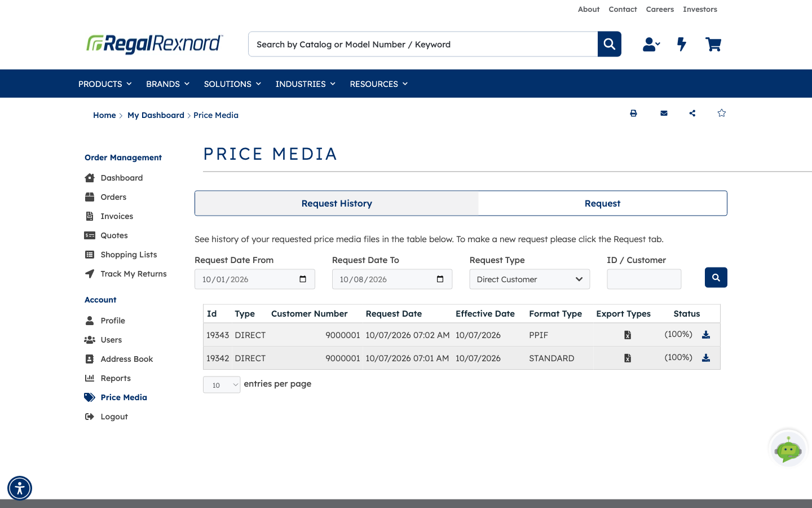
Task: Download the file for request 19342
Action: coord(706,358)
